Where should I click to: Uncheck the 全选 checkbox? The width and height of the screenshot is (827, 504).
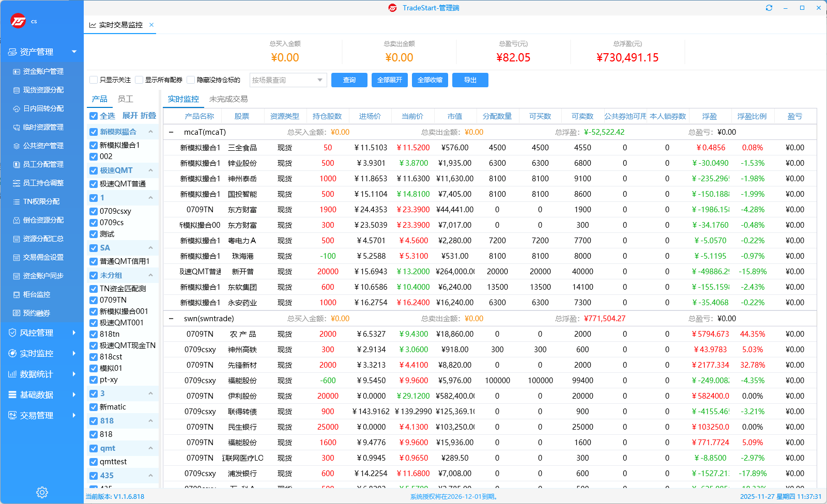[x=94, y=116]
